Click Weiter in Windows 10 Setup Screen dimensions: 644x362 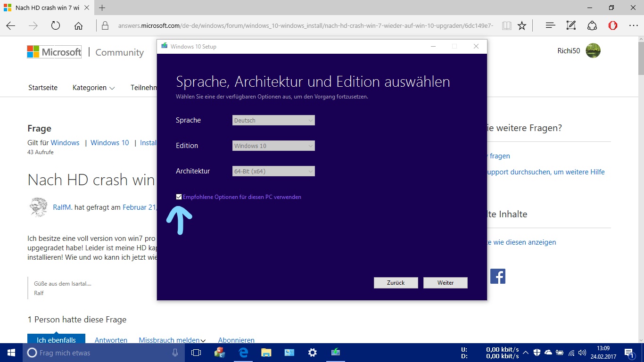pos(446,283)
